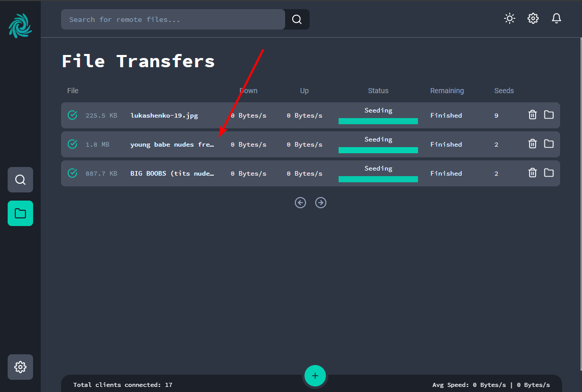Click the seeding progress bar for lukashenko-19.jpg

point(378,121)
